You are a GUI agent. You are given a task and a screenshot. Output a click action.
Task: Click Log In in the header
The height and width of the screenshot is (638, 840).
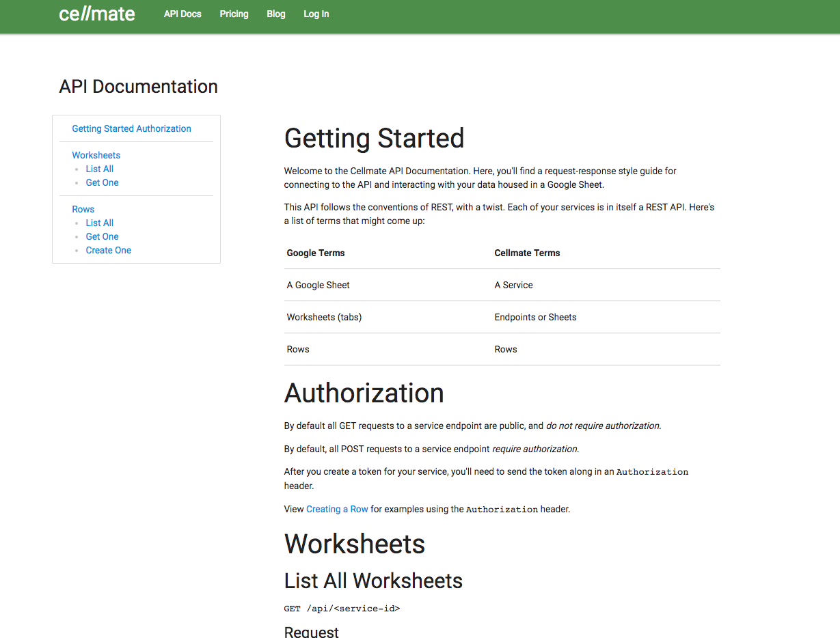pos(316,14)
